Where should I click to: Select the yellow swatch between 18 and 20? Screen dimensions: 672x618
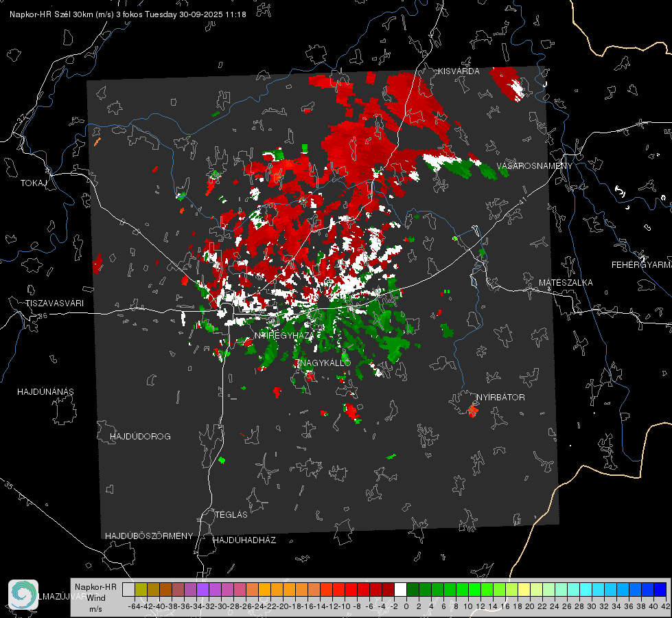pyautogui.click(x=524, y=589)
